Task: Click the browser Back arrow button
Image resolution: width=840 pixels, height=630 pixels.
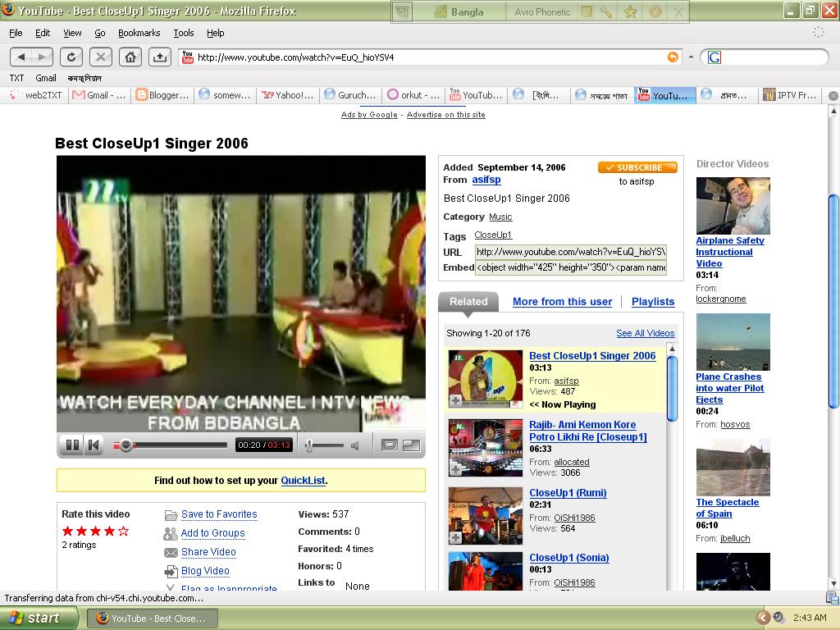Action: 21,57
